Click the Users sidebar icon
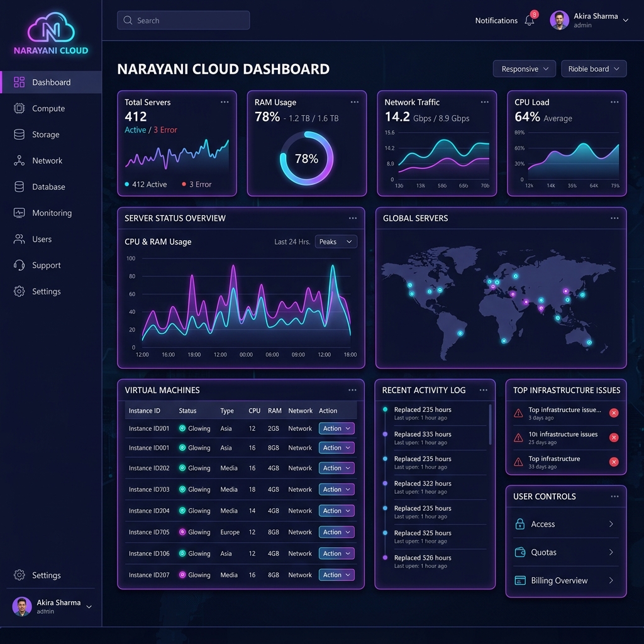 pyautogui.click(x=19, y=239)
